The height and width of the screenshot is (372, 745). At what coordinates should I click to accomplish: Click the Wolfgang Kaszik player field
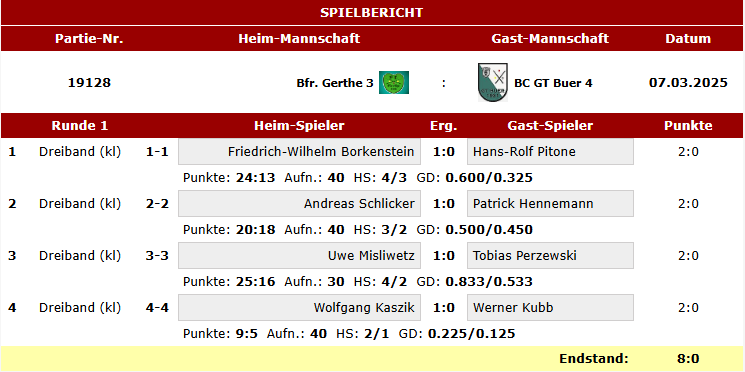(299, 307)
